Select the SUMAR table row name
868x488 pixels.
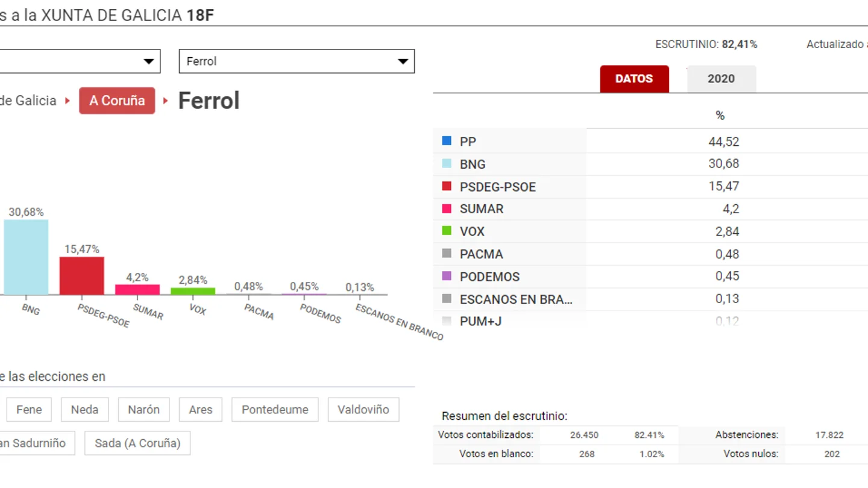(x=482, y=209)
